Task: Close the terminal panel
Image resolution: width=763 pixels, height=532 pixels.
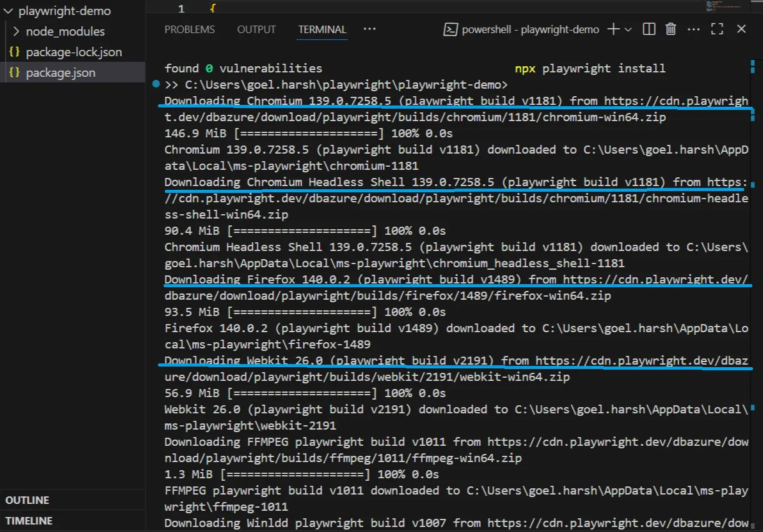Action: click(741, 29)
